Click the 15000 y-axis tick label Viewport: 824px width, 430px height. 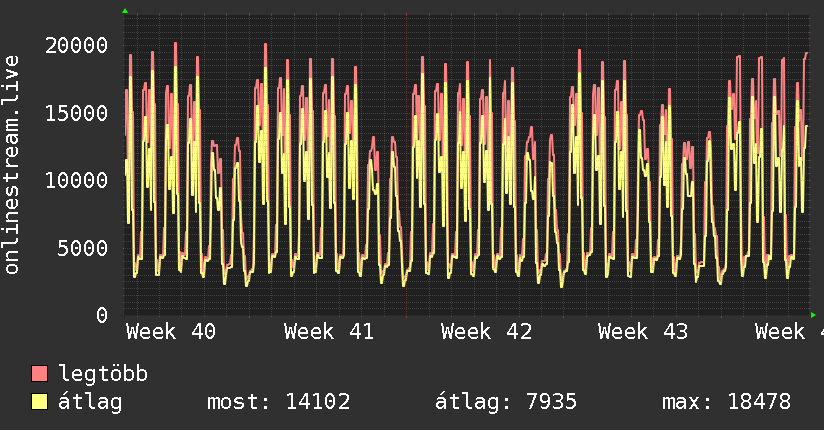[76, 113]
